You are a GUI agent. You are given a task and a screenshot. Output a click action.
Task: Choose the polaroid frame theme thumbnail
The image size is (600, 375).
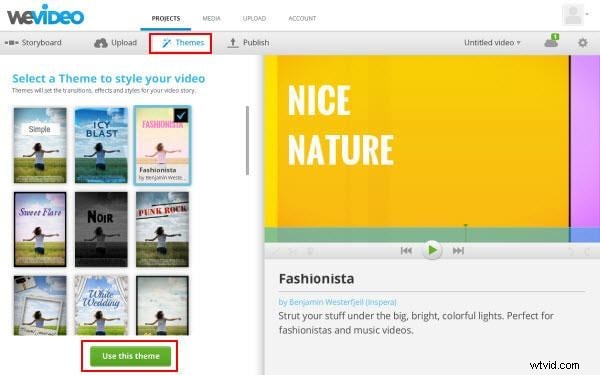40,305
